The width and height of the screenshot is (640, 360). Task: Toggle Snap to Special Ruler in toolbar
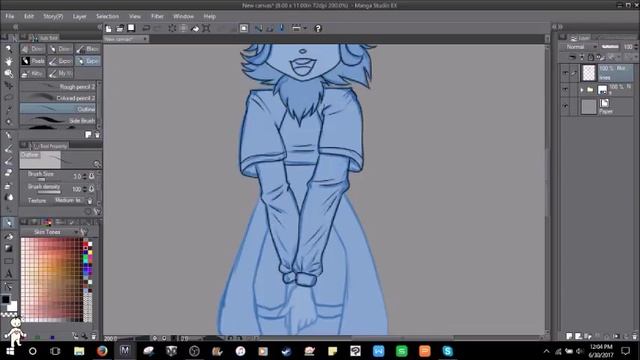tap(270, 28)
